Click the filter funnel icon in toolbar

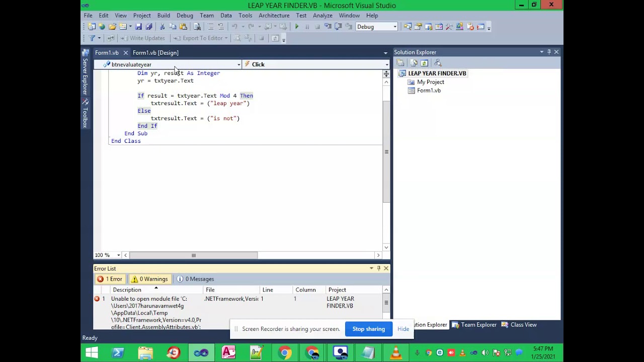[x=92, y=38]
